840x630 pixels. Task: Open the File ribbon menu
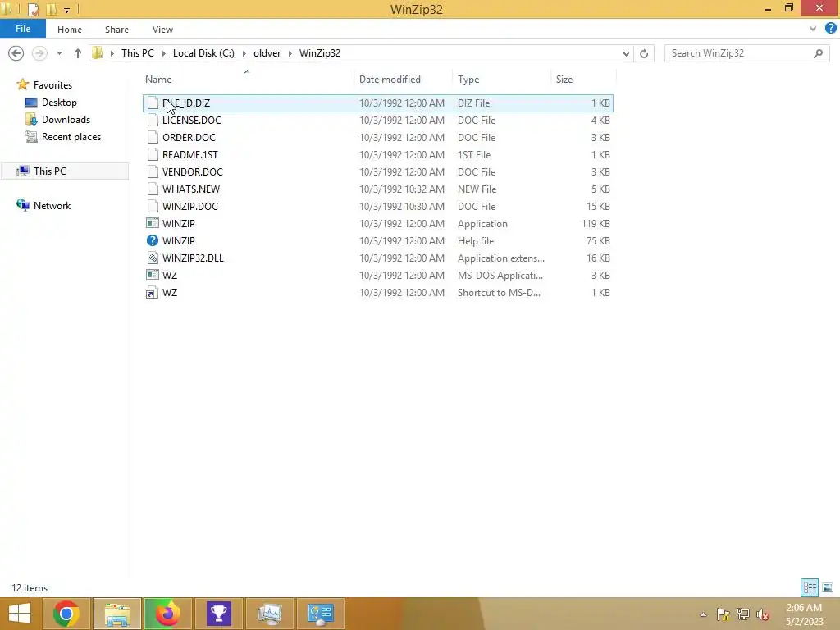[22, 29]
